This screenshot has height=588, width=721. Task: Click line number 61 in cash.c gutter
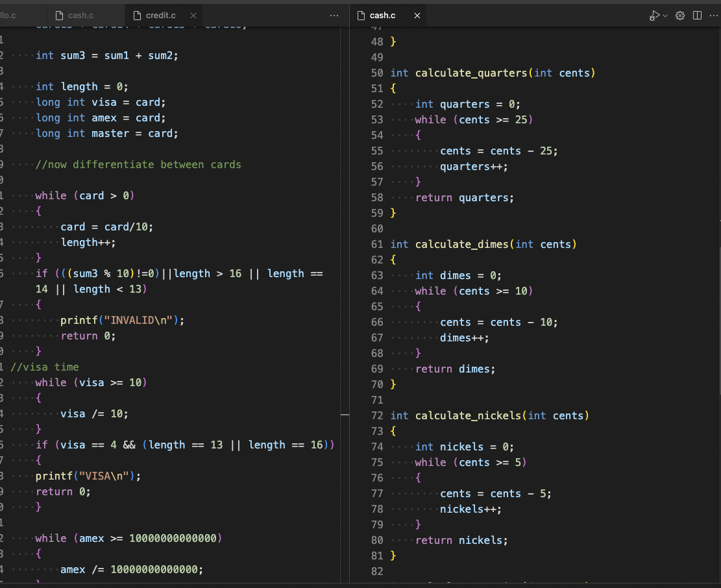[377, 244]
